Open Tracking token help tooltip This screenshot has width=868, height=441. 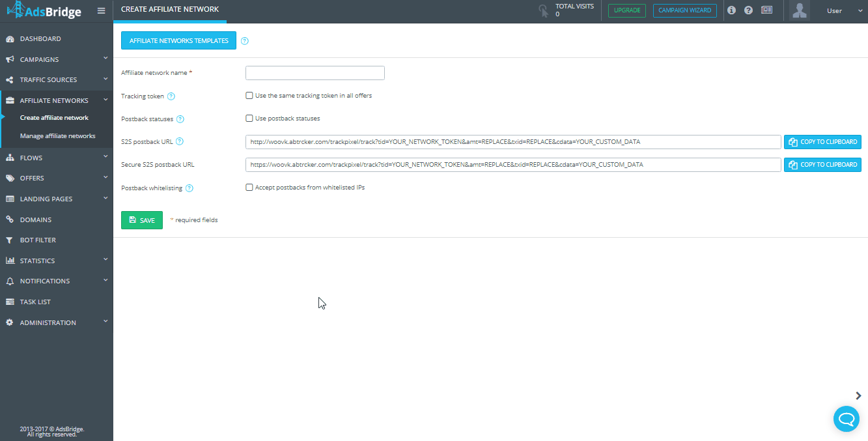[171, 96]
